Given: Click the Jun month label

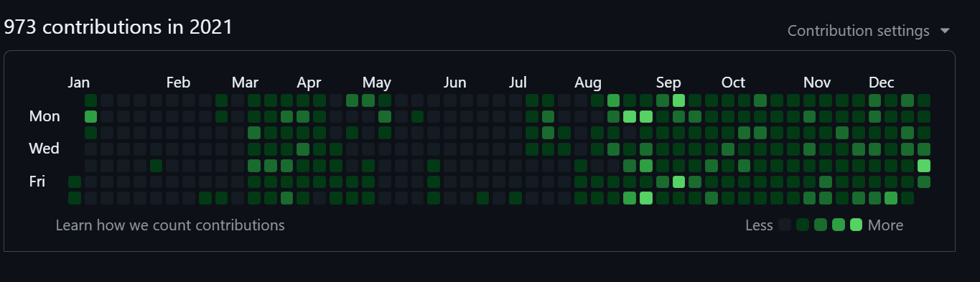Looking at the screenshot, I should [454, 83].
